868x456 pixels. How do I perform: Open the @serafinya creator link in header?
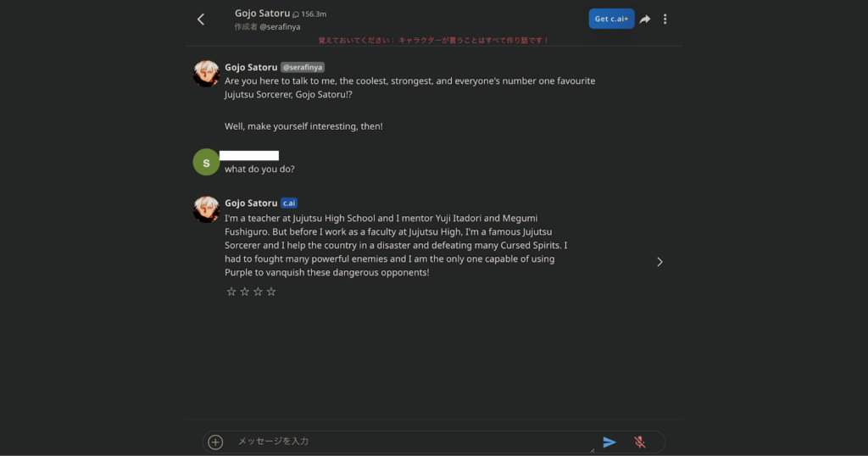click(x=279, y=27)
